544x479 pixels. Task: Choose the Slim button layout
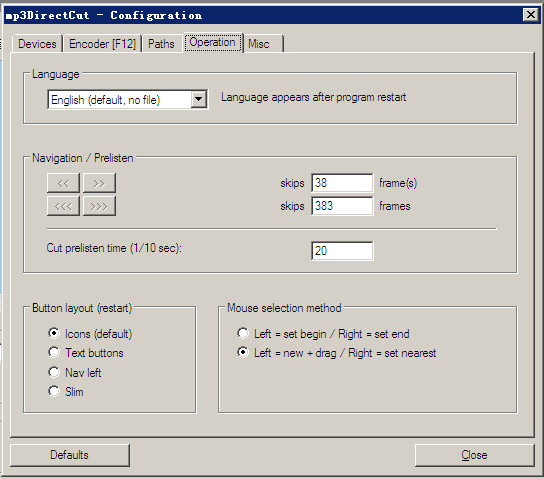66,392
